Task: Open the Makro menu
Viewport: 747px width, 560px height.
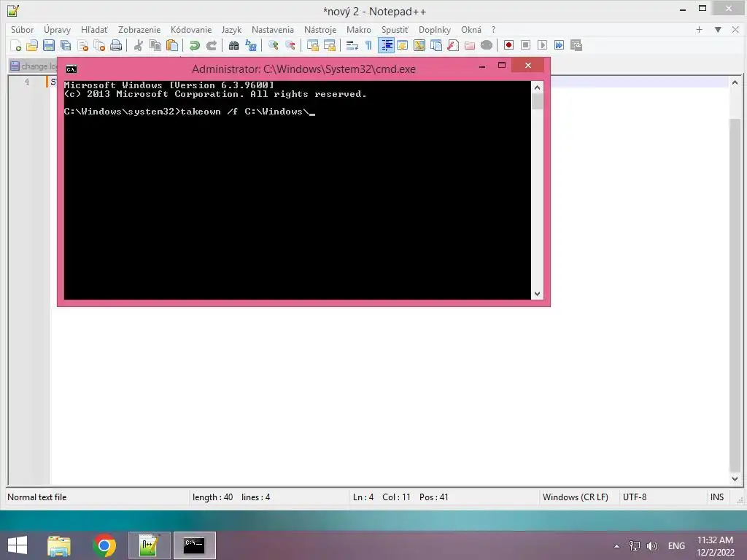Action: point(359,29)
